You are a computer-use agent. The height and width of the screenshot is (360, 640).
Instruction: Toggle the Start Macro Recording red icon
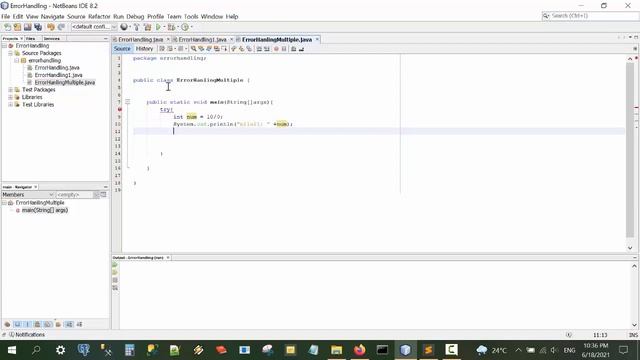click(x=276, y=49)
